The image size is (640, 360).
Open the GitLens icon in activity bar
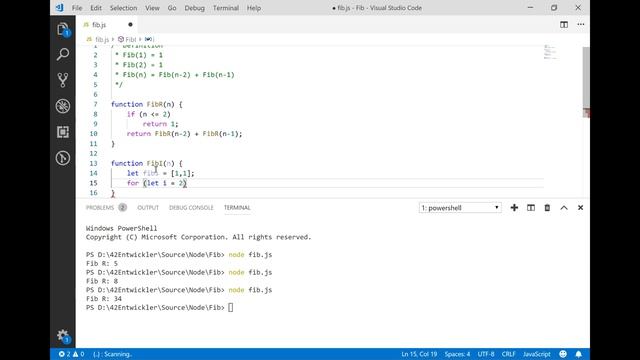pos(62,158)
